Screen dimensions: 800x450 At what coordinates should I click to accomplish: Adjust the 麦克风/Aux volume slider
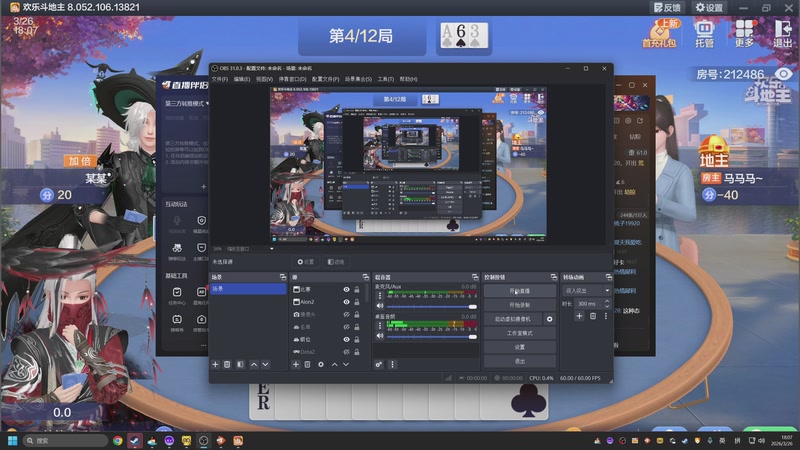(432, 307)
